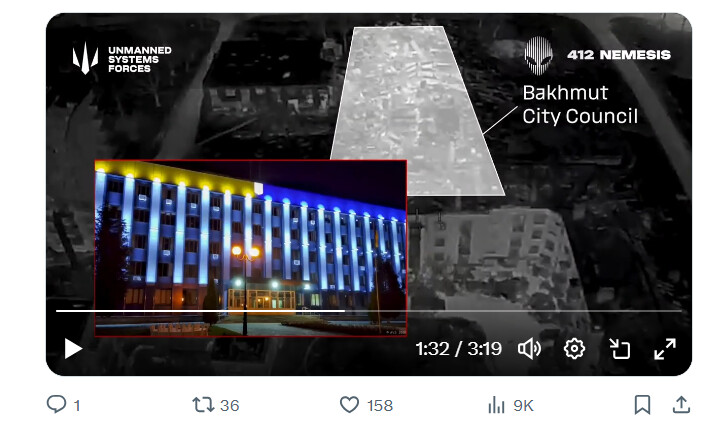Seek on the video progress bar

tap(369, 311)
